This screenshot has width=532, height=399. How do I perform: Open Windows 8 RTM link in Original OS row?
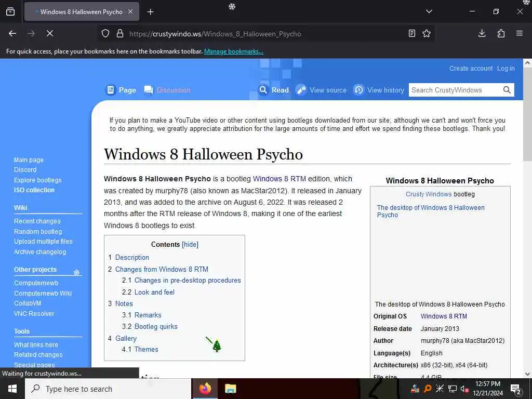[x=444, y=316]
